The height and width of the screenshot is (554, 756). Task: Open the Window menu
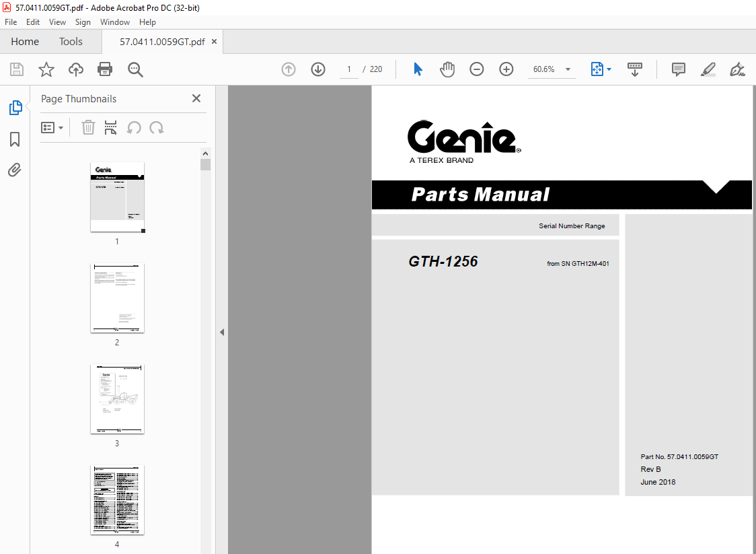115,22
